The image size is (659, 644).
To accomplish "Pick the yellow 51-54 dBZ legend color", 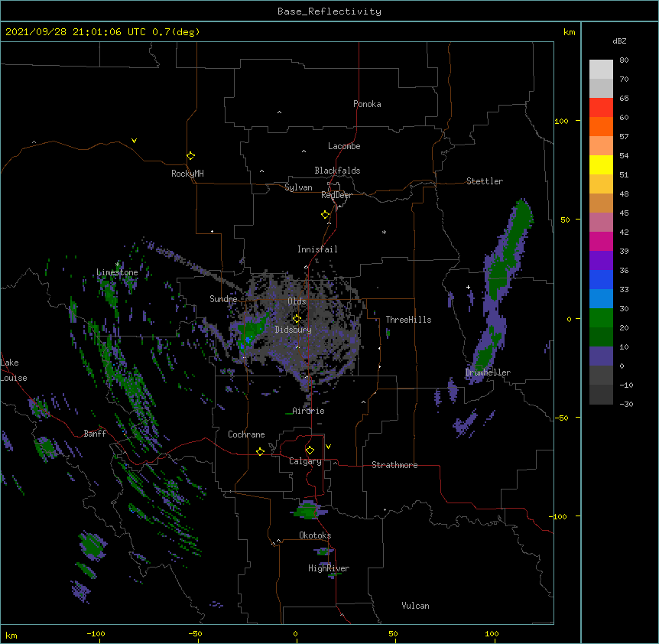I will pyautogui.click(x=601, y=164).
